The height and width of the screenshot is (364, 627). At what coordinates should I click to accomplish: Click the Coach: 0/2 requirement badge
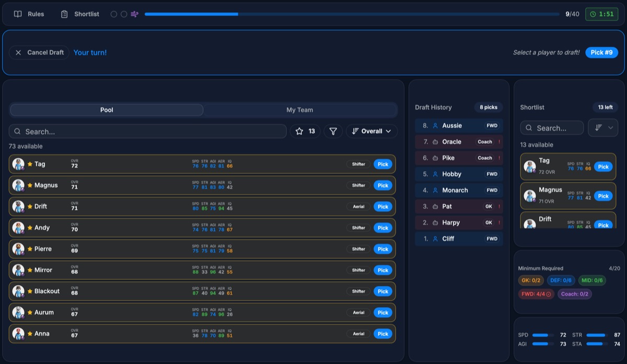click(575, 294)
